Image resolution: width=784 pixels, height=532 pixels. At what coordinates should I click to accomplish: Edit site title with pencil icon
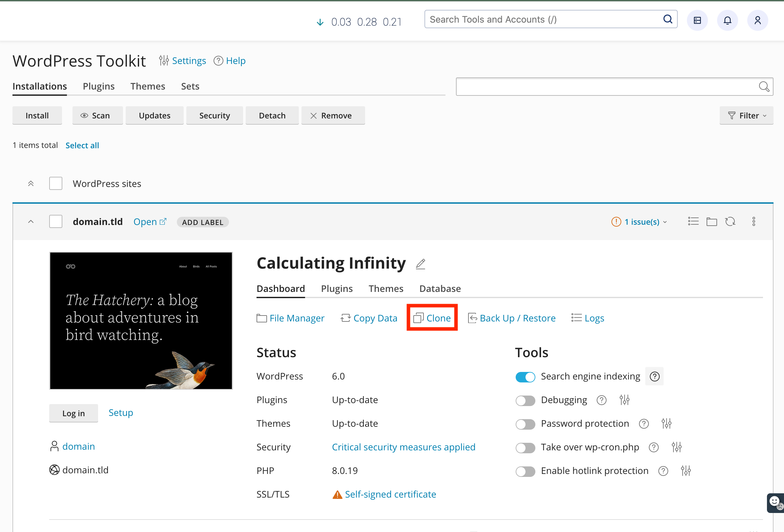click(420, 264)
